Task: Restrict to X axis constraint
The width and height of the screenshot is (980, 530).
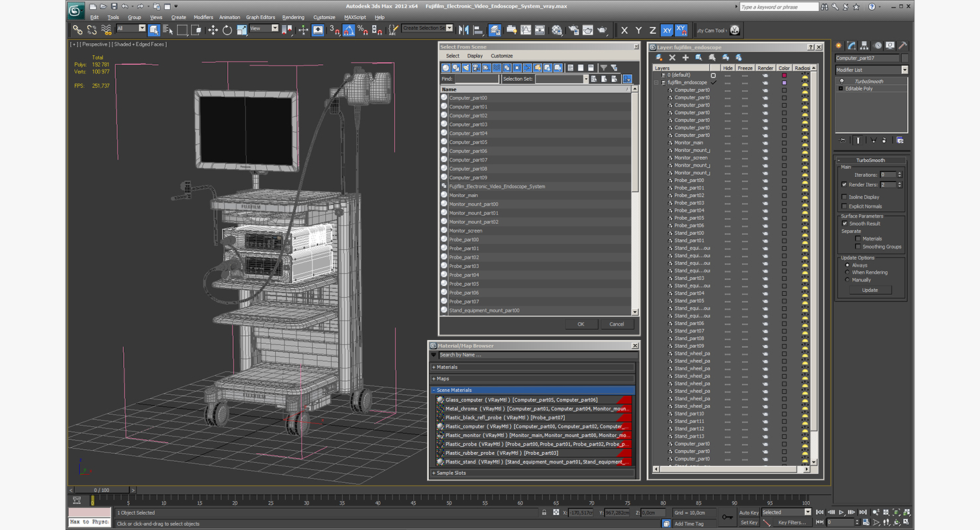Action: (624, 30)
